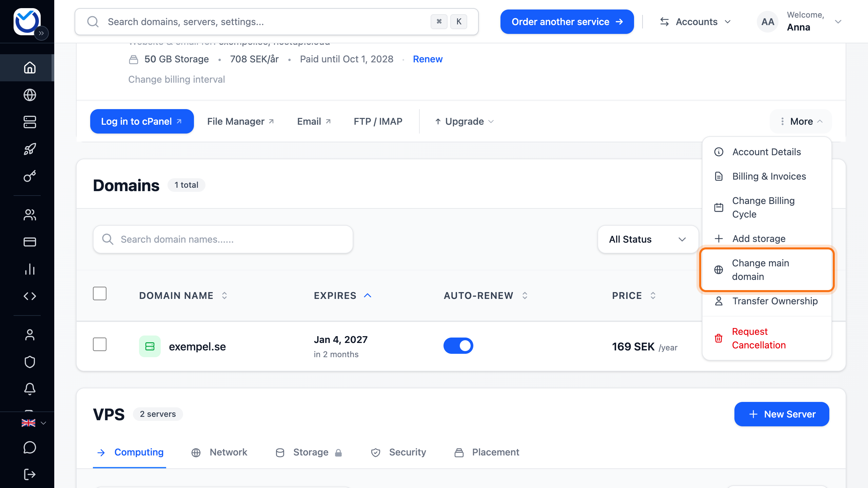The image size is (868, 488).
Task: Click the New Server button
Action: tap(782, 414)
